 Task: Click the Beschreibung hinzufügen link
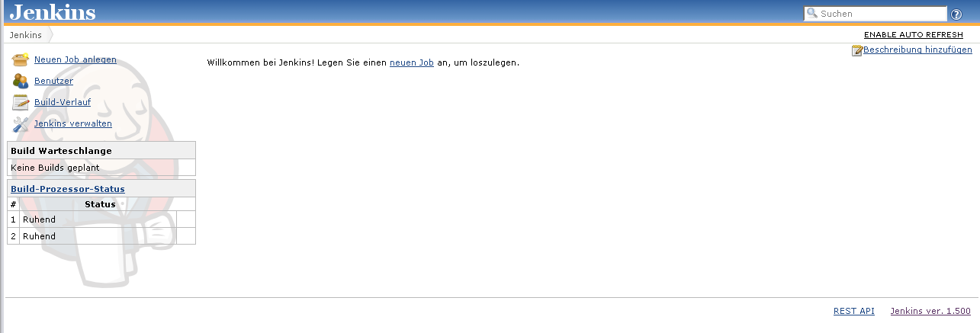coord(917,50)
